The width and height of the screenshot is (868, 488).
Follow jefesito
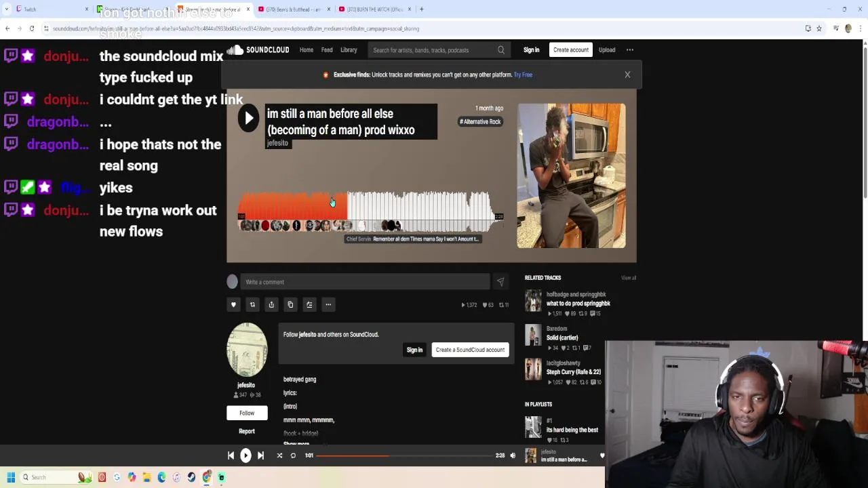click(247, 413)
